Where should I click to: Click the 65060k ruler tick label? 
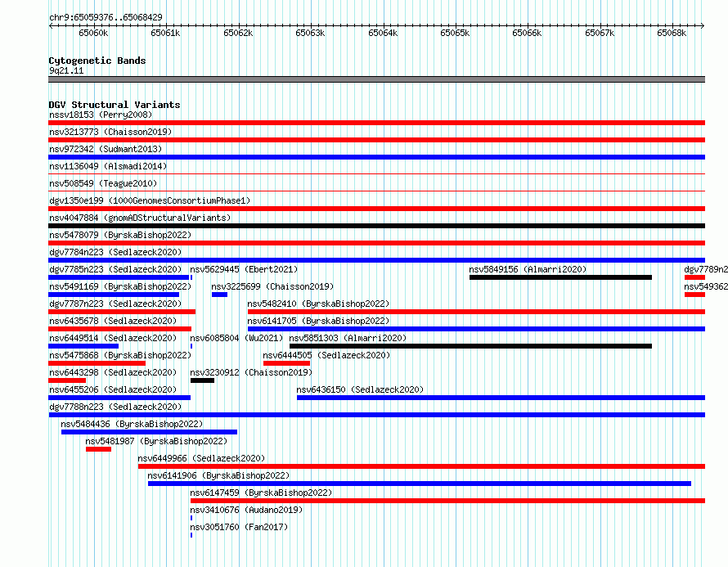[93, 33]
